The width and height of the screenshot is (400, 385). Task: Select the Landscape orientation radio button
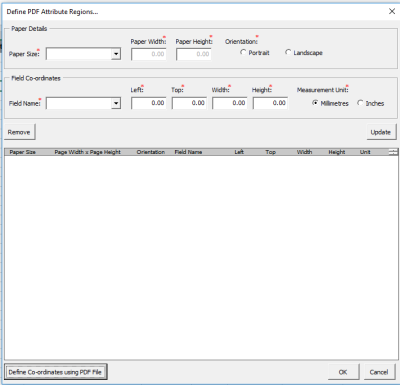[x=288, y=52]
